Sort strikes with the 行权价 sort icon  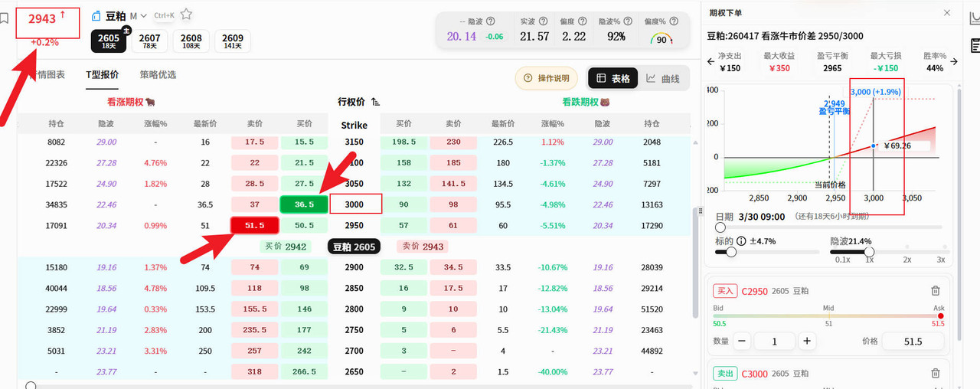point(375,102)
